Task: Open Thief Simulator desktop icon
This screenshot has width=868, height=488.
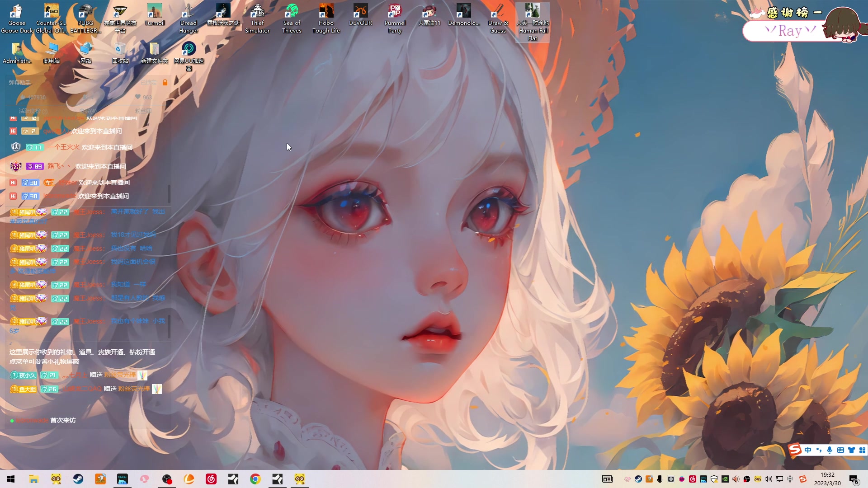Action: pyautogui.click(x=257, y=19)
